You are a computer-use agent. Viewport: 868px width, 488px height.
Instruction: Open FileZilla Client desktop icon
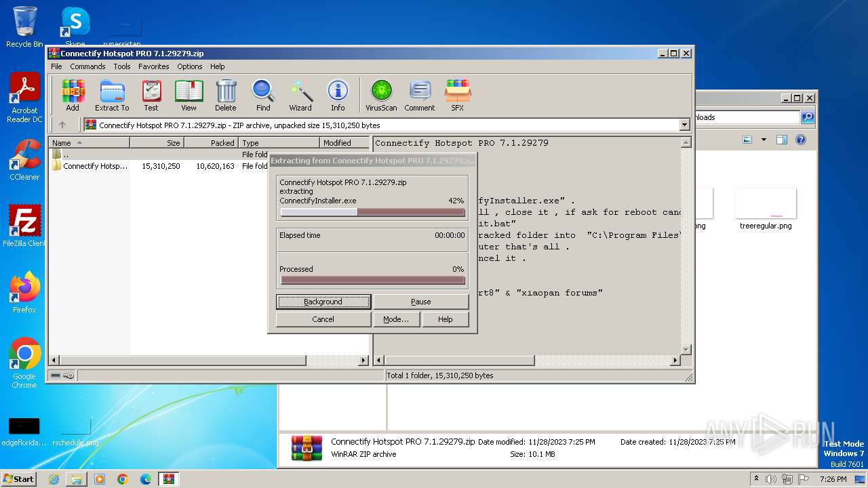pyautogui.click(x=24, y=226)
